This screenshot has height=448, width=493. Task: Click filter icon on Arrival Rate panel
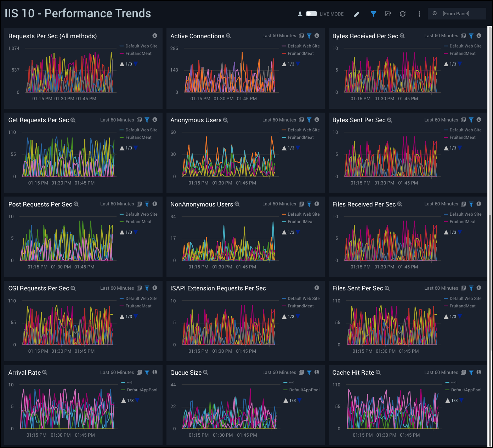pos(147,372)
